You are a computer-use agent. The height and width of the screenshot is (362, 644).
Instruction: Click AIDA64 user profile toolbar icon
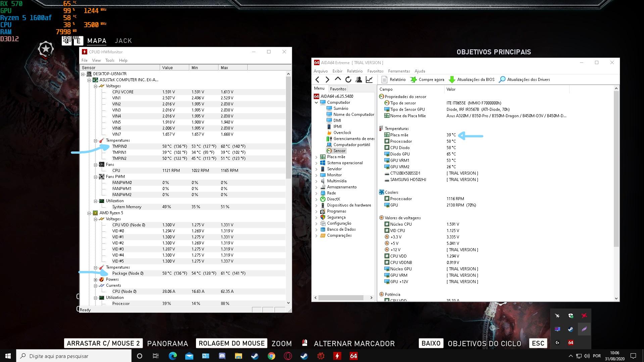359,80
